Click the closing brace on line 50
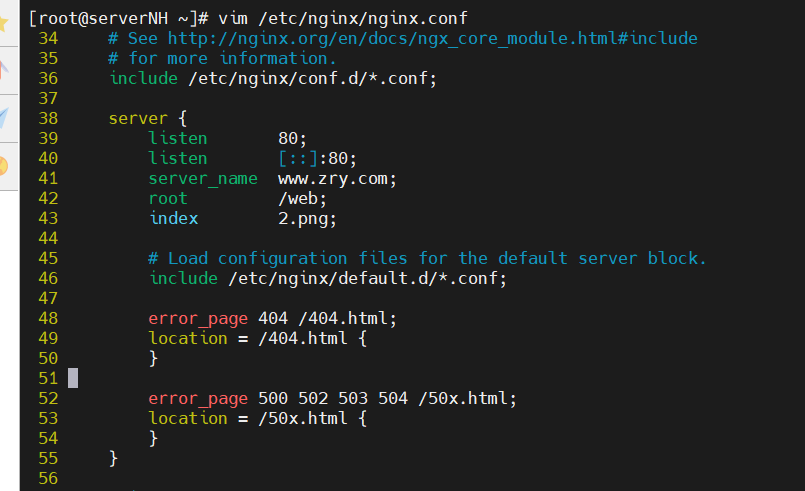 tap(153, 358)
